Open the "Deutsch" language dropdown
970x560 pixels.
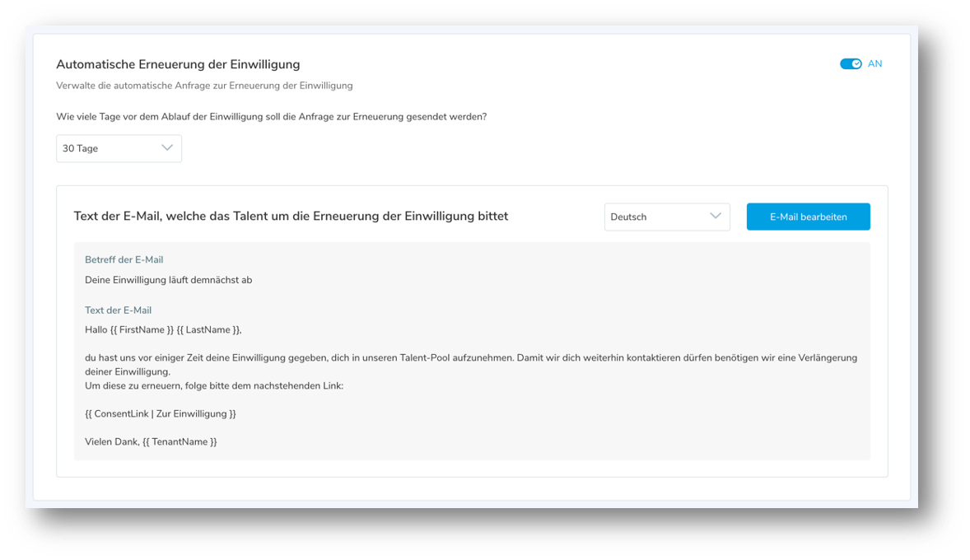point(666,217)
